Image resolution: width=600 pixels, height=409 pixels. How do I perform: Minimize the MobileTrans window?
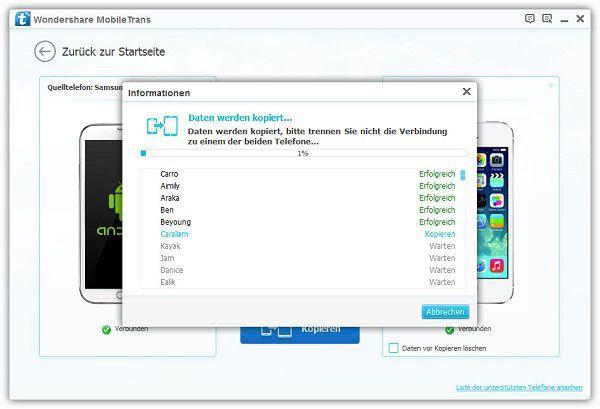click(x=565, y=18)
